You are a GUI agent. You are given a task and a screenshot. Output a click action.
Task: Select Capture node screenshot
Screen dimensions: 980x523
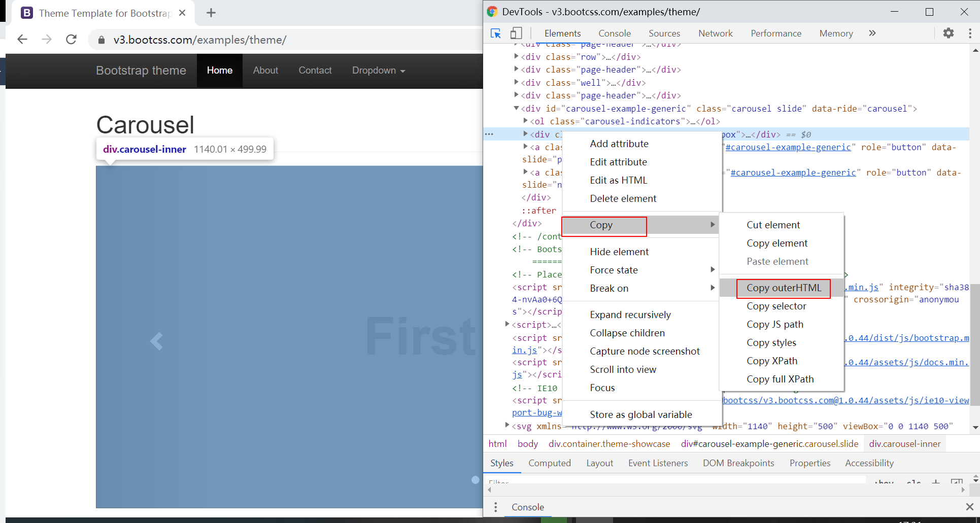pyautogui.click(x=642, y=351)
